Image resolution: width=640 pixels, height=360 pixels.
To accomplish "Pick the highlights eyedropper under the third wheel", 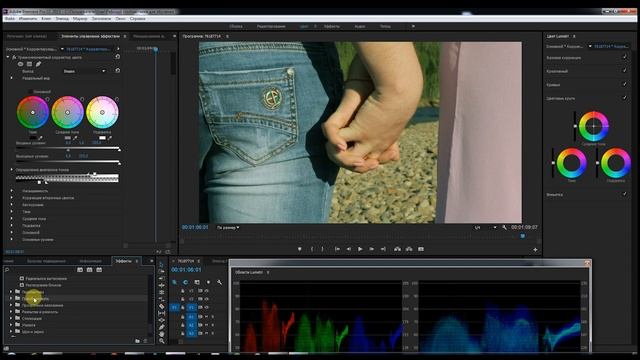I will tap(109, 138).
